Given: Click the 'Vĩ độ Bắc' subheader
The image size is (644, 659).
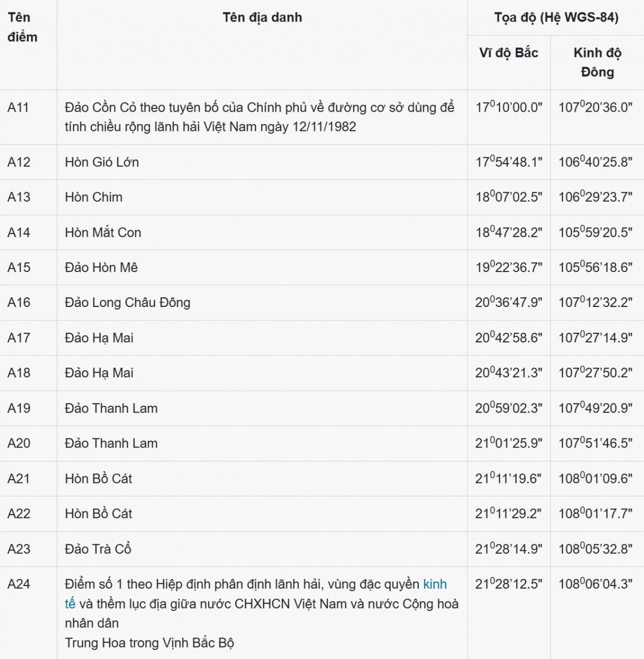Looking at the screenshot, I should pos(509,53).
